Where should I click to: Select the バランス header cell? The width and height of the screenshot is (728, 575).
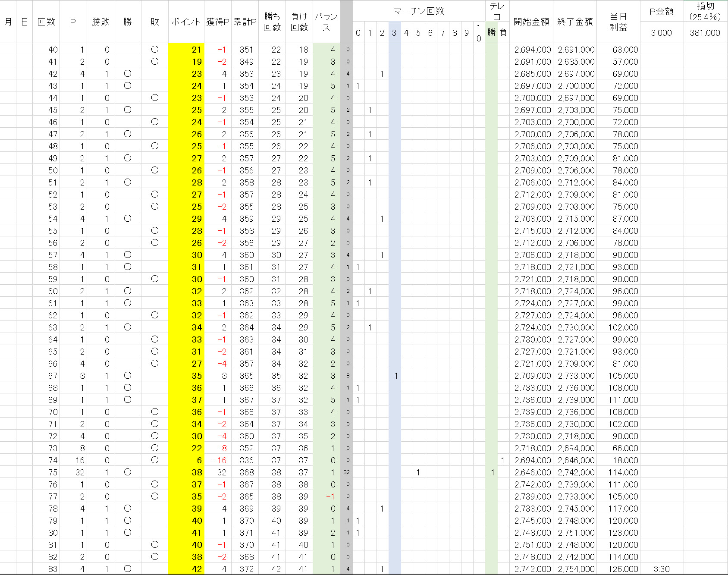pyautogui.click(x=326, y=22)
